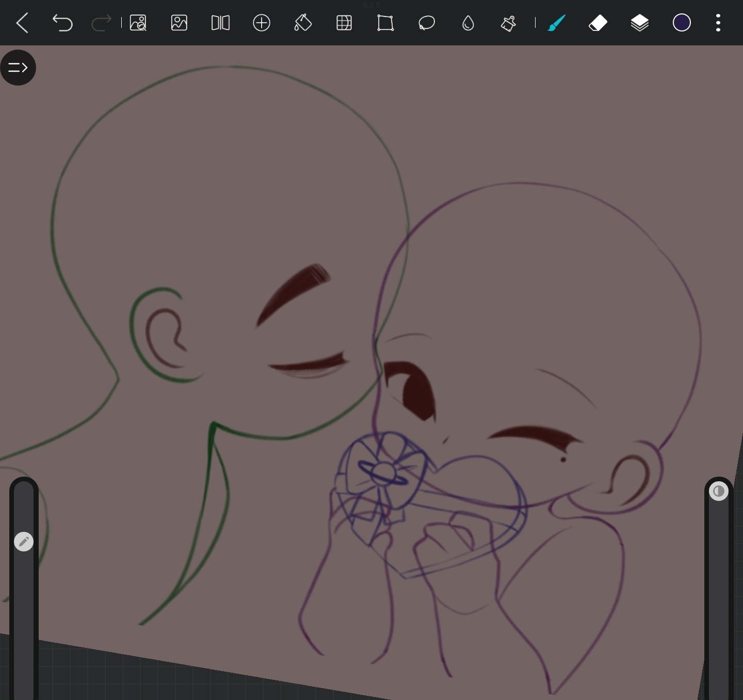Screen dimensions: 743x700
Task: Toggle the canvas grid icon
Action: [x=344, y=23]
